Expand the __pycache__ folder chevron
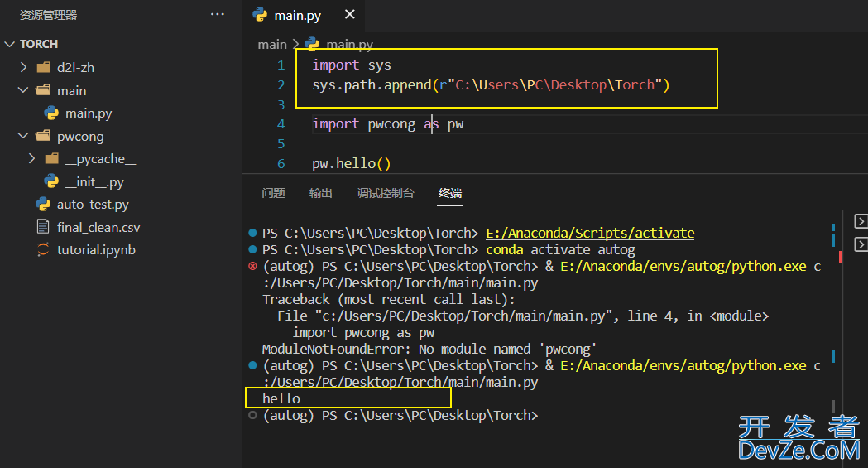The width and height of the screenshot is (868, 468). point(31,158)
